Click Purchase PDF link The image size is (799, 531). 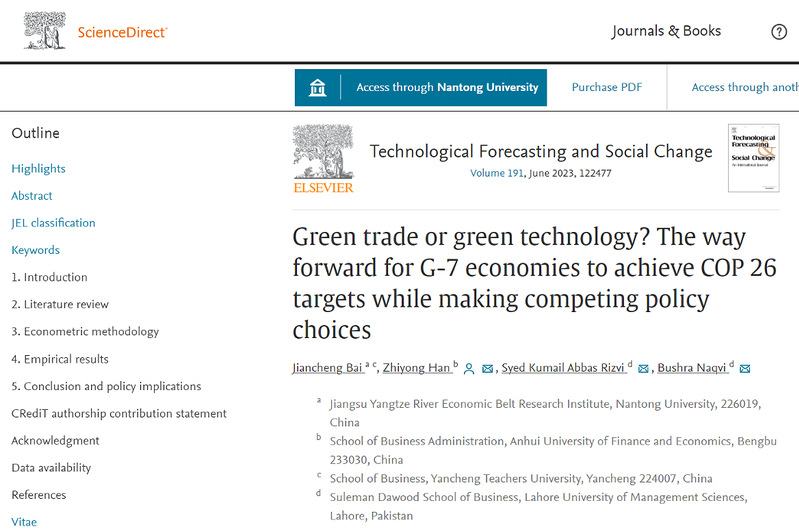tap(607, 87)
